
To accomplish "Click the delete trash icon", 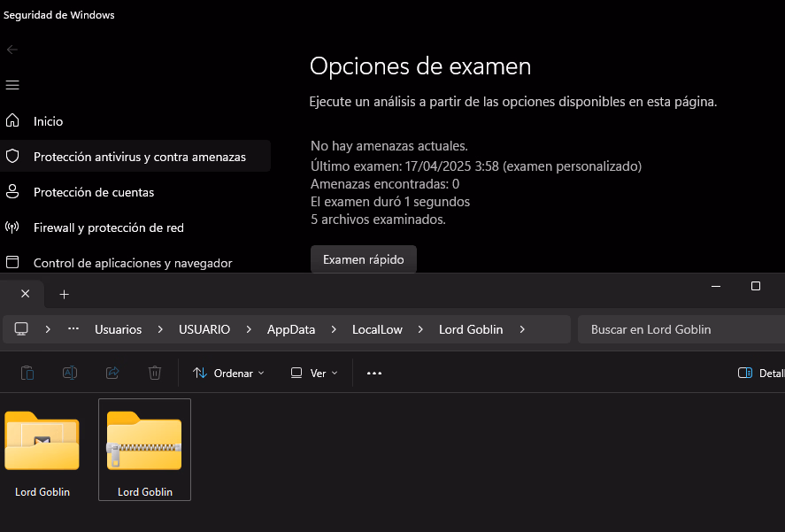I will point(155,374).
